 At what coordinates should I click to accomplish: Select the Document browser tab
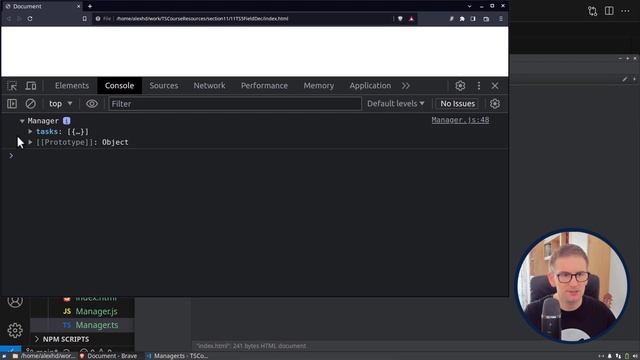[42, 6]
